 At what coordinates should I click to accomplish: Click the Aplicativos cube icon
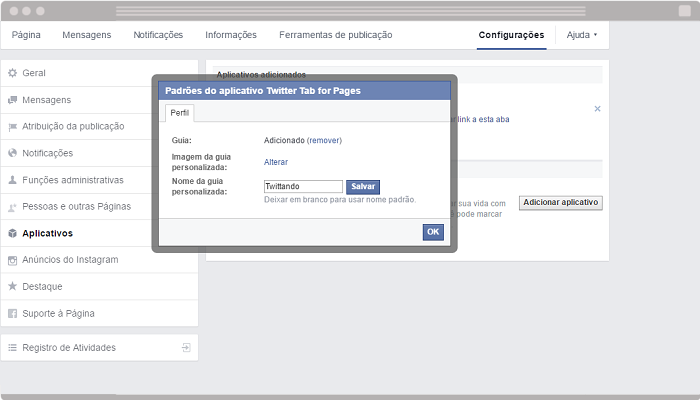pos(12,233)
